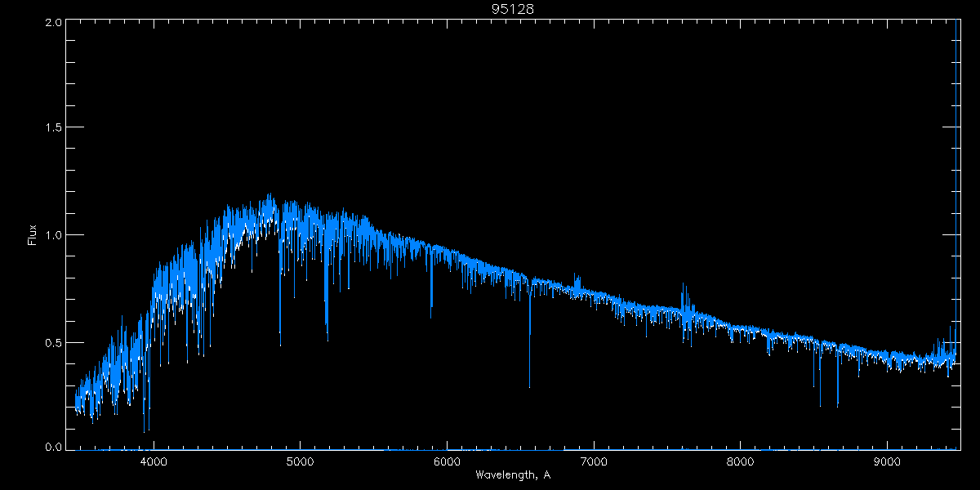The height and width of the screenshot is (490, 980).
Task: Click the 0.5 y-axis tick label
Action: (x=54, y=342)
